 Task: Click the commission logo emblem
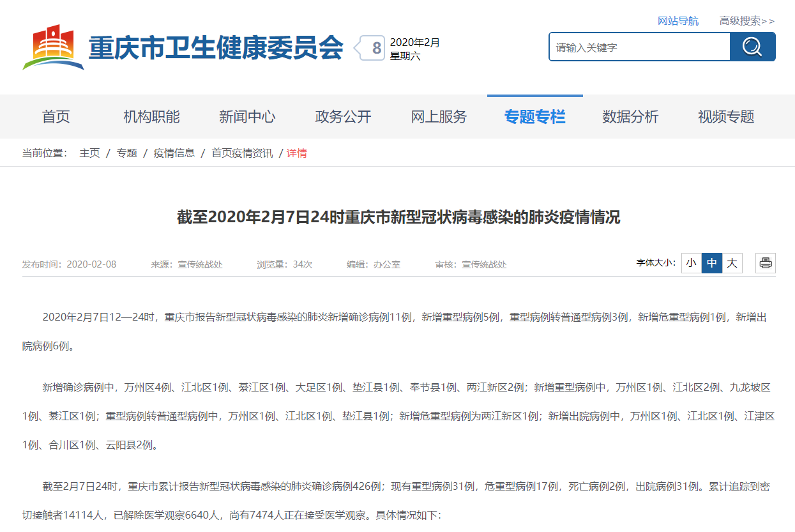(x=53, y=47)
